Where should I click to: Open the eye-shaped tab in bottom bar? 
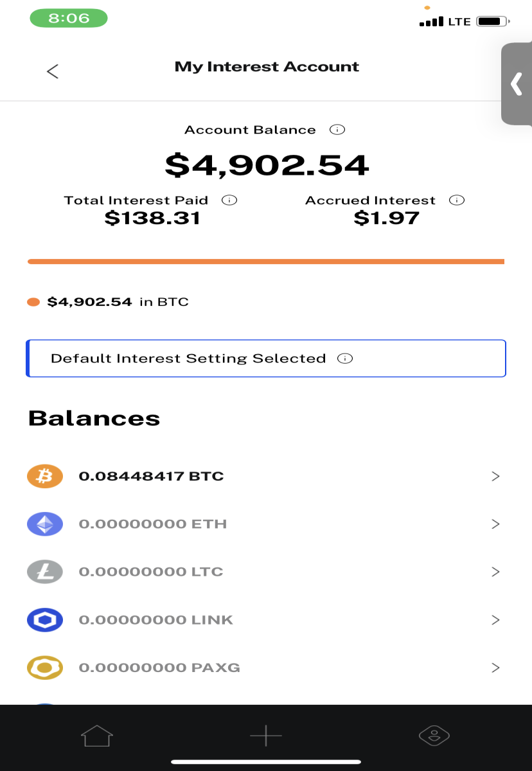click(x=434, y=736)
